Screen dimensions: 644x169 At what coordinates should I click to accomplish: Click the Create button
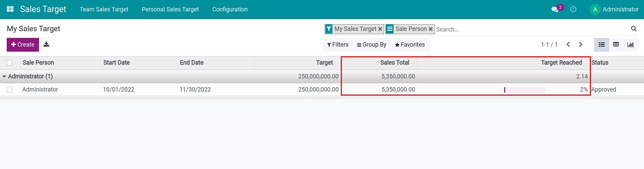tap(23, 45)
